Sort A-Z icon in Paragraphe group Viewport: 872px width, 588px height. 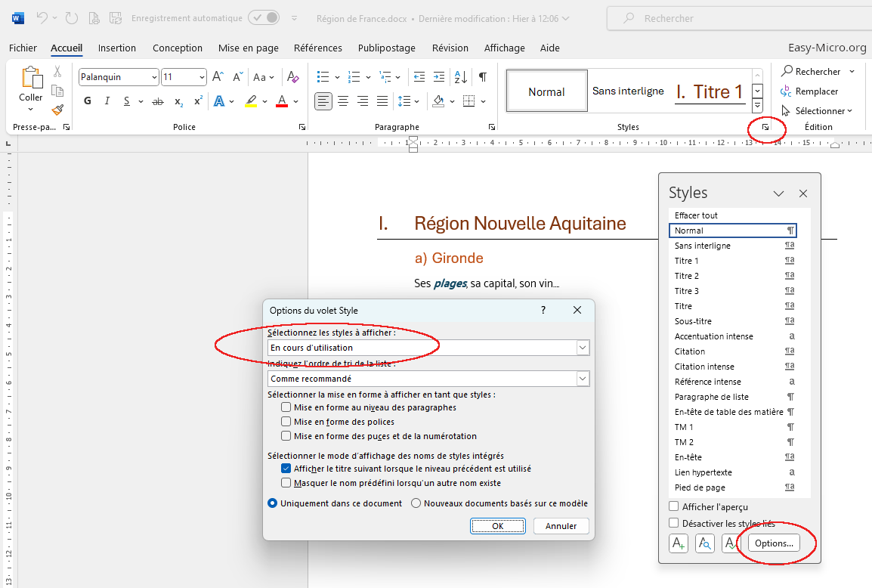pos(460,77)
